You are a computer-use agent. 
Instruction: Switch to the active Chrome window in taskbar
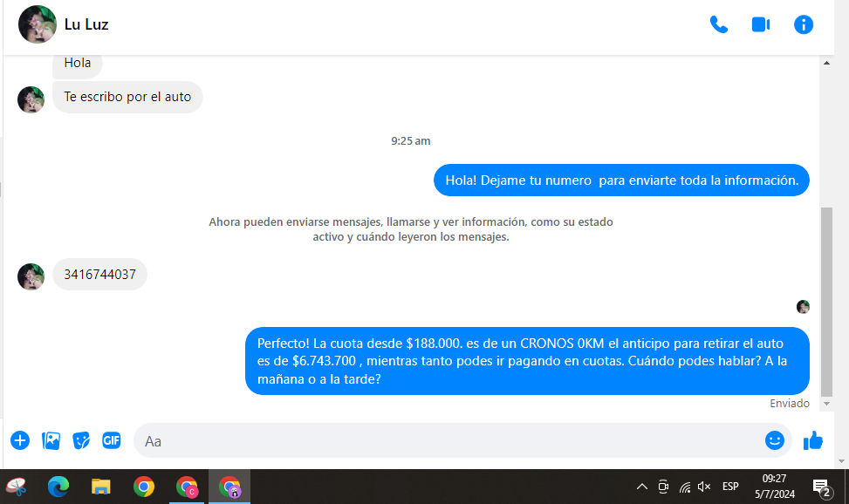pos(229,487)
